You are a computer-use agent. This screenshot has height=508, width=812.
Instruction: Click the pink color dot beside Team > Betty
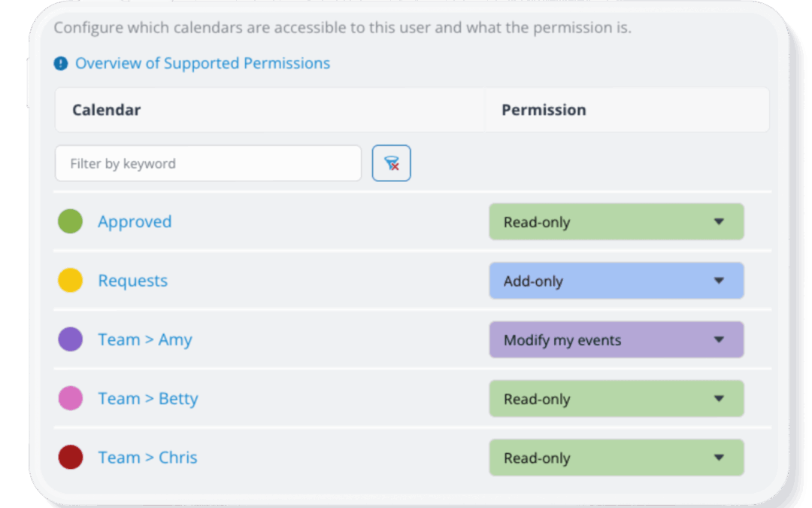coord(70,398)
